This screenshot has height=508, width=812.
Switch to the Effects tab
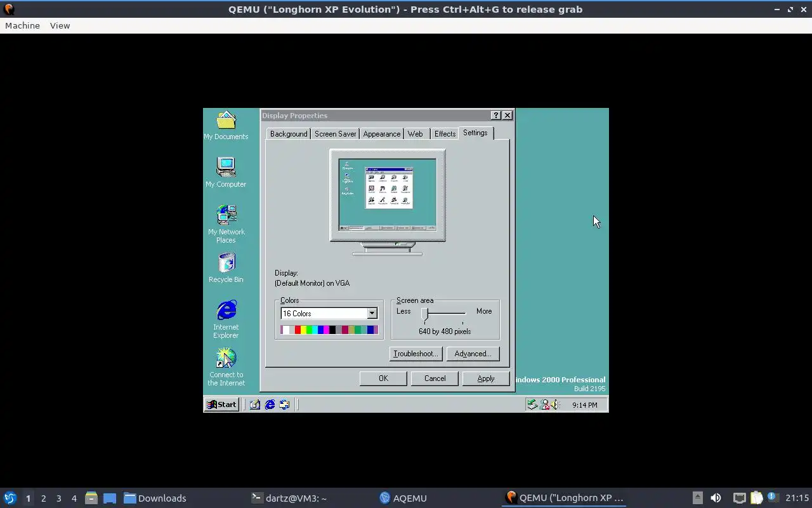[445, 134]
